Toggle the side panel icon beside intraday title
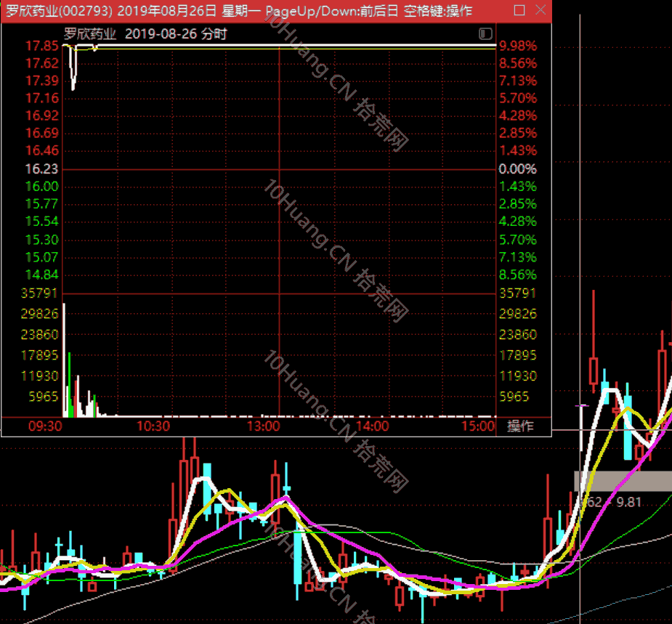The width and height of the screenshot is (672, 624). 485,33
